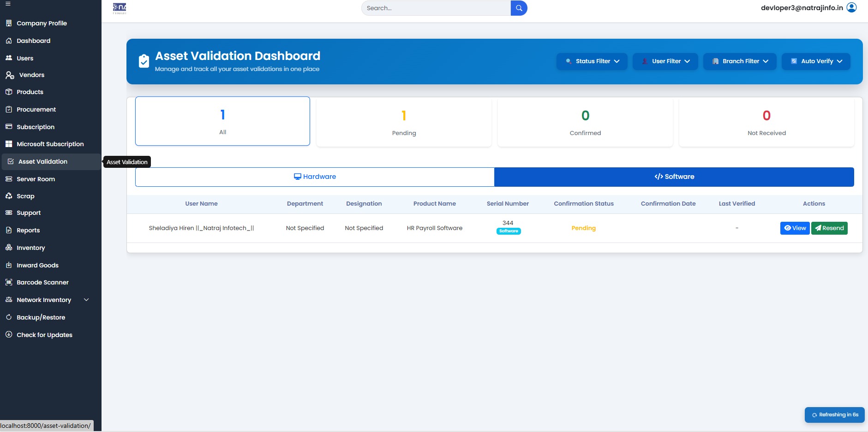
Task: Open the User Filter dropdown
Action: pyautogui.click(x=665, y=61)
